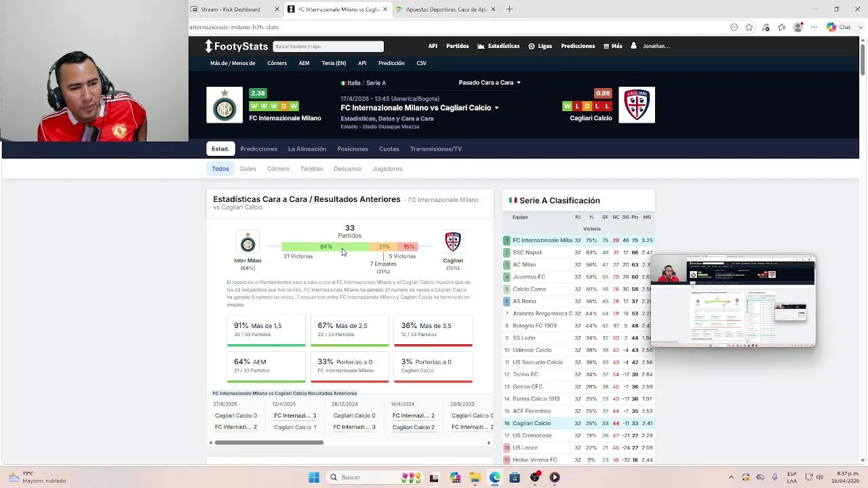868x488 pixels.
Task: Show hidden system tray icons
Action: point(731,477)
